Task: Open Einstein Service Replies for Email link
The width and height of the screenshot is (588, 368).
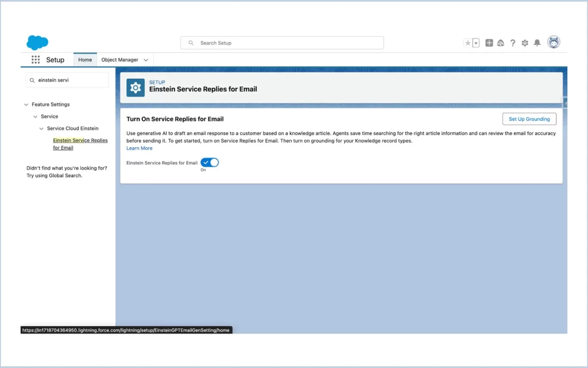Action: 80,144
